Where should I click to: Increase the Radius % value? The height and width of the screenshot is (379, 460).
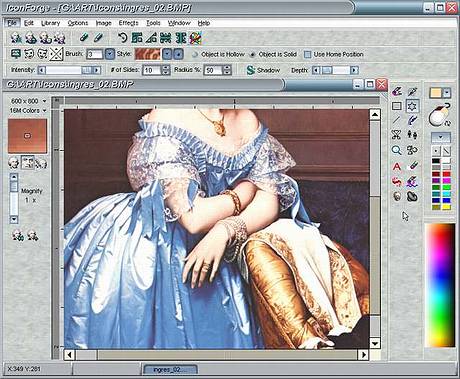coord(227,68)
